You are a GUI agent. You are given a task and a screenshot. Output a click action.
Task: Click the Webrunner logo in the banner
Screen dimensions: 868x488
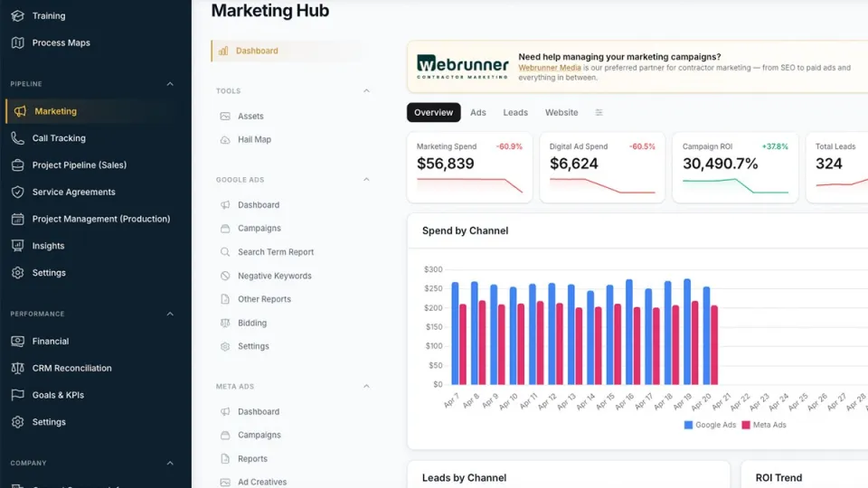(462, 67)
